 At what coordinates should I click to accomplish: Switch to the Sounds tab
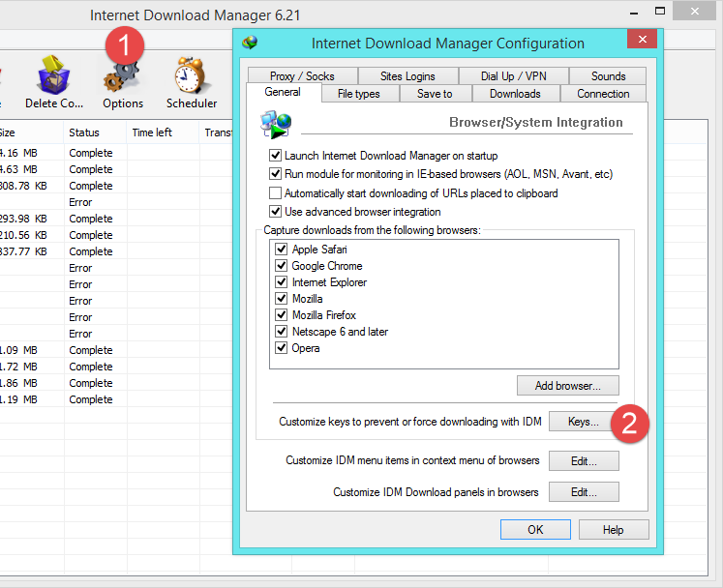[x=608, y=75]
